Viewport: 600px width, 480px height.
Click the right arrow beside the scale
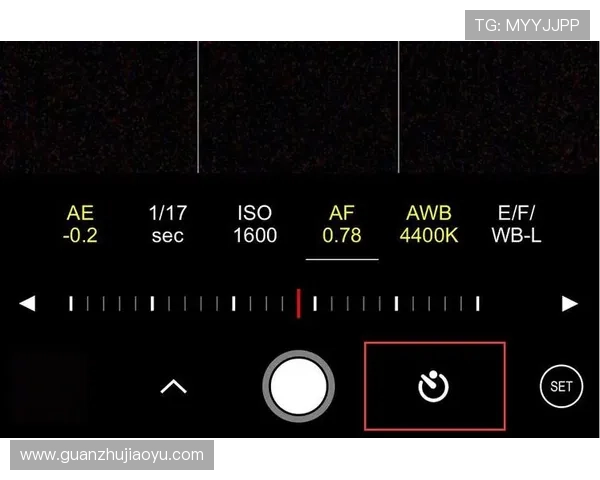point(570,304)
